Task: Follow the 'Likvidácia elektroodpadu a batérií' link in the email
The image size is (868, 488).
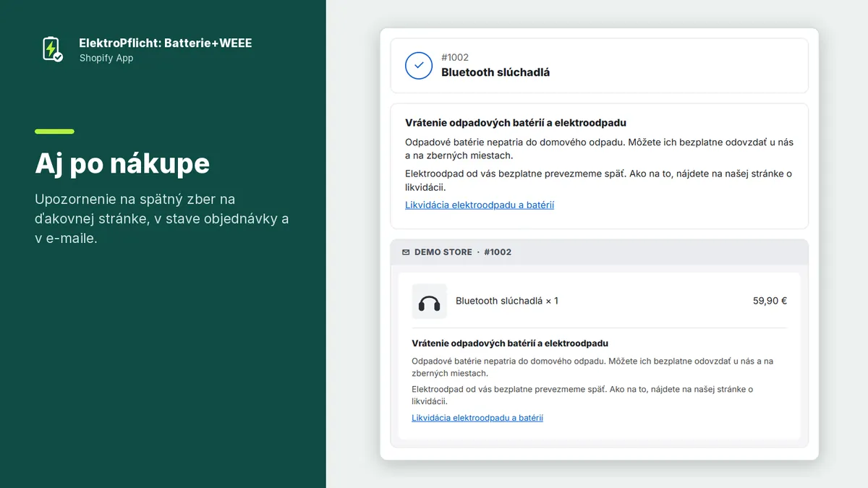Action: tap(477, 418)
